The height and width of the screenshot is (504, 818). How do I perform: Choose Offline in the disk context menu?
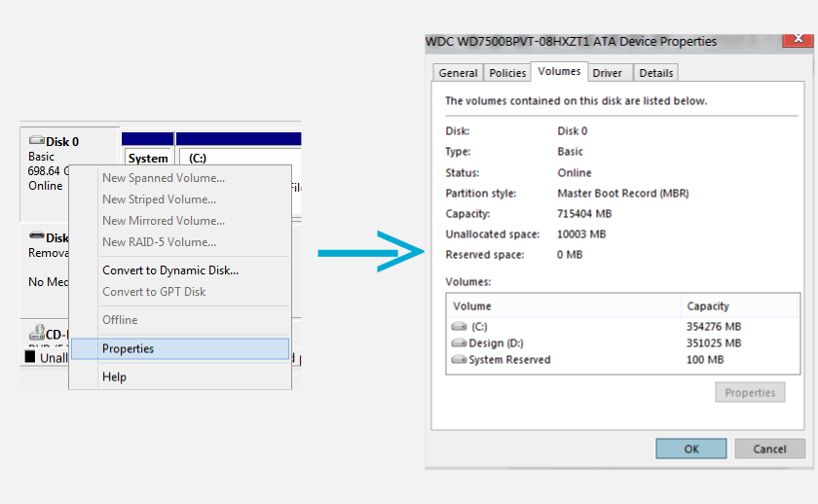click(x=120, y=320)
